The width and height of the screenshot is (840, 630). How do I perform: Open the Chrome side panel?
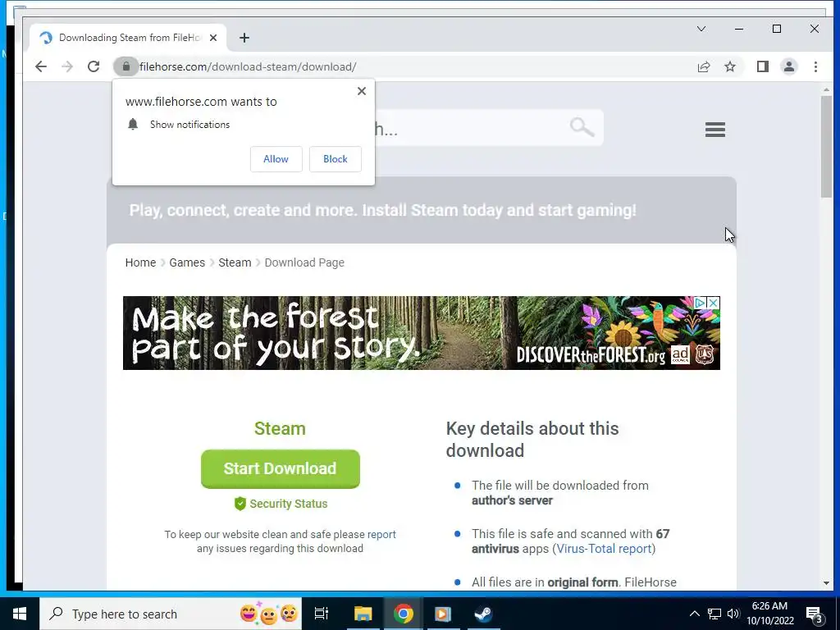[x=763, y=66]
